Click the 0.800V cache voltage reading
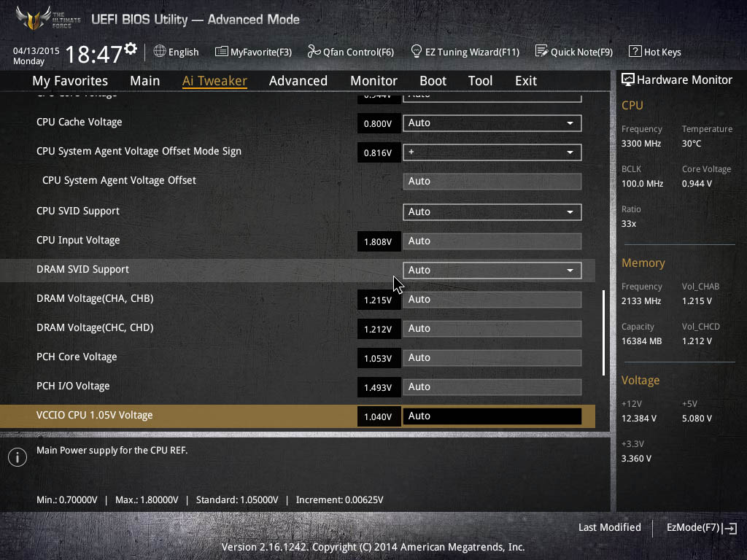Image resolution: width=747 pixels, height=560 pixels. click(379, 124)
